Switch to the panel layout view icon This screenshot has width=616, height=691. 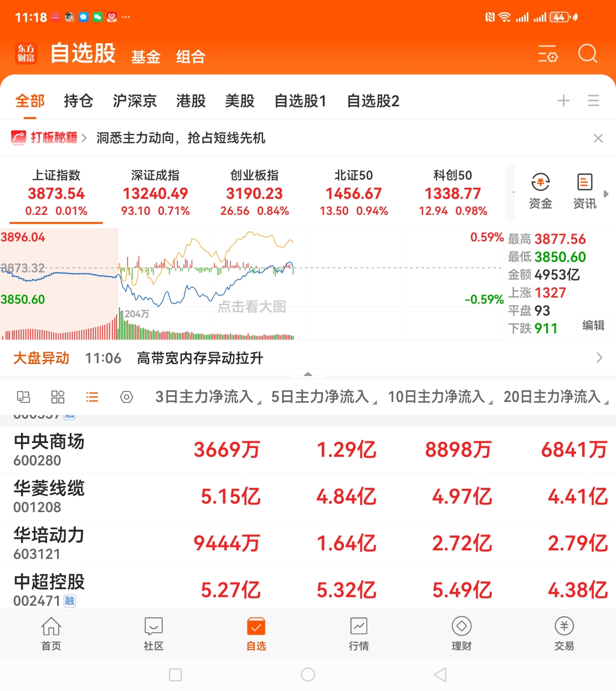point(23,397)
